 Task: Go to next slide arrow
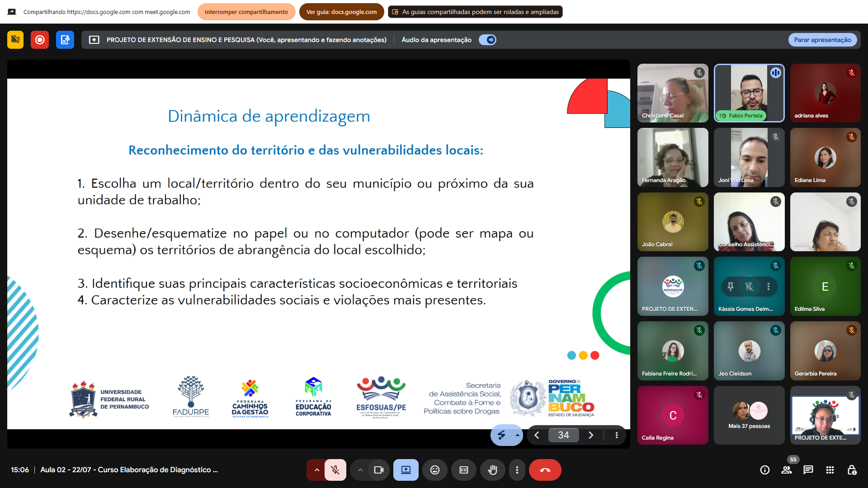tap(590, 435)
